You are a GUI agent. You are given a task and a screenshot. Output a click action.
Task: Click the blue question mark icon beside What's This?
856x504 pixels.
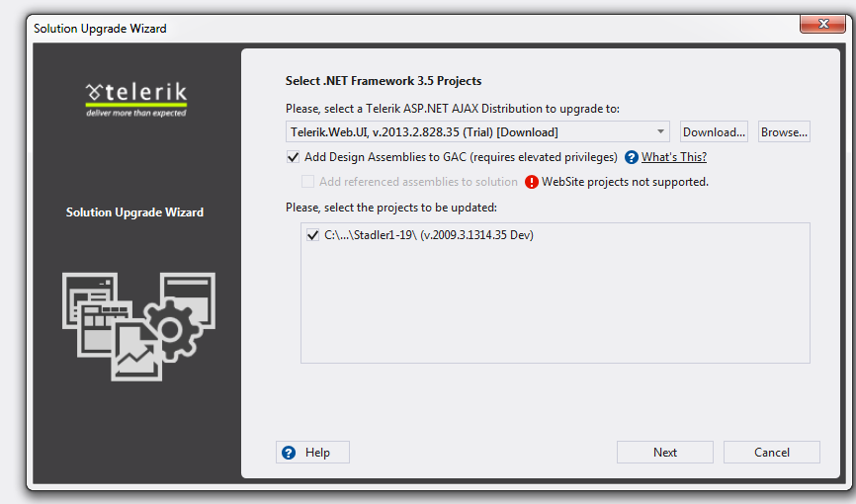[x=631, y=157]
